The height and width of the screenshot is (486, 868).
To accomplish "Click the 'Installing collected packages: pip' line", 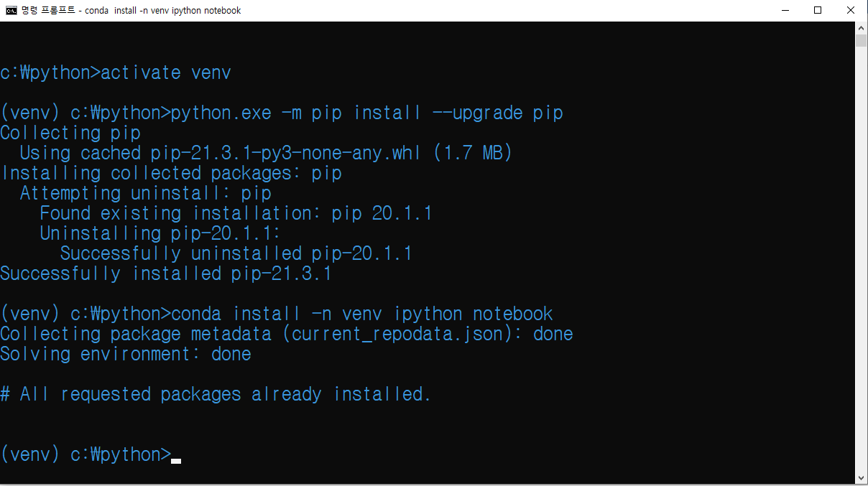I will (x=171, y=173).
